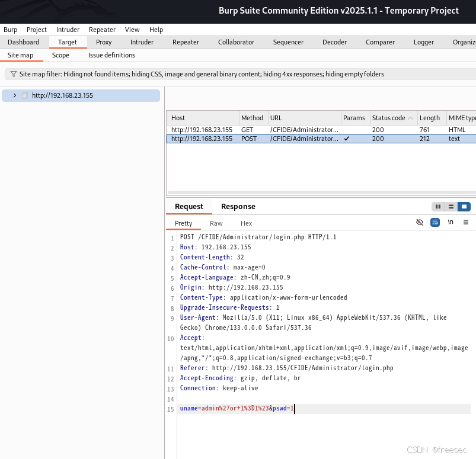476x459 pixels.
Task: Sort table by URL column header
Action: click(x=304, y=118)
